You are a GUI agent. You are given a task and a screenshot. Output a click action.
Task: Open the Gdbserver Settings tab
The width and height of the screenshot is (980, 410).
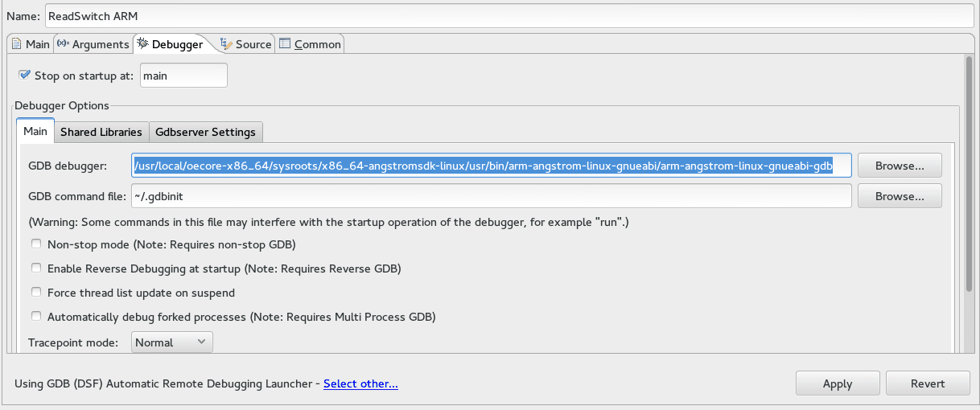click(x=205, y=132)
